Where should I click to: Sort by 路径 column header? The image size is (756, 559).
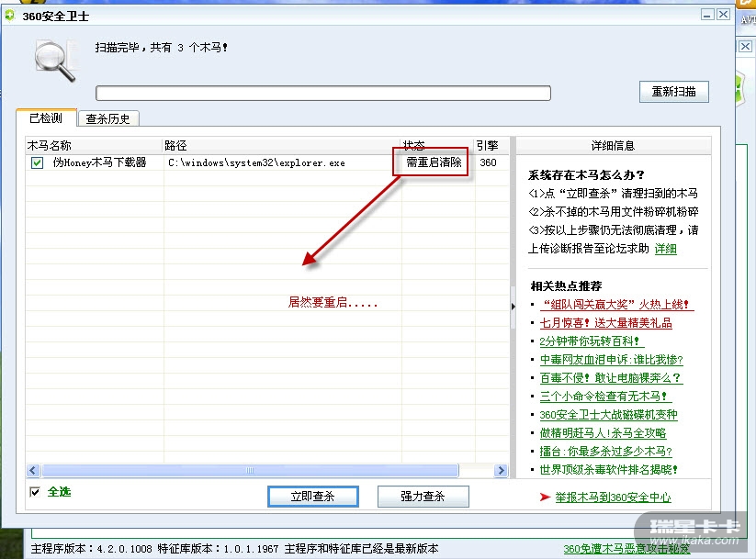[x=282, y=146]
